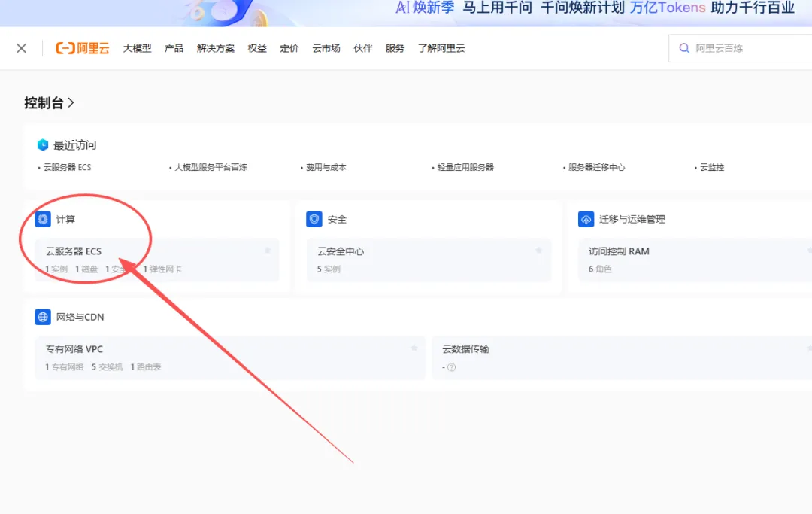The height and width of the screenshot is (514, 812).
Task: Open the 服务 menu
Action: (395, 48)
